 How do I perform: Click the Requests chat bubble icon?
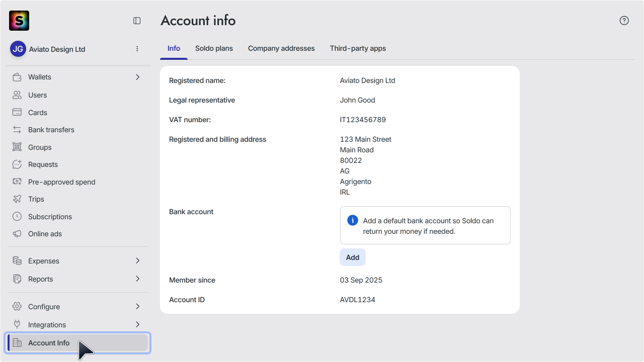point(17,164)
